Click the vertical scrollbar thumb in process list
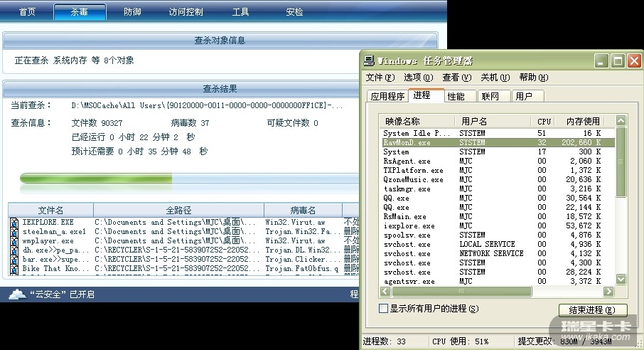644x350 pixels. coord(621,161)
